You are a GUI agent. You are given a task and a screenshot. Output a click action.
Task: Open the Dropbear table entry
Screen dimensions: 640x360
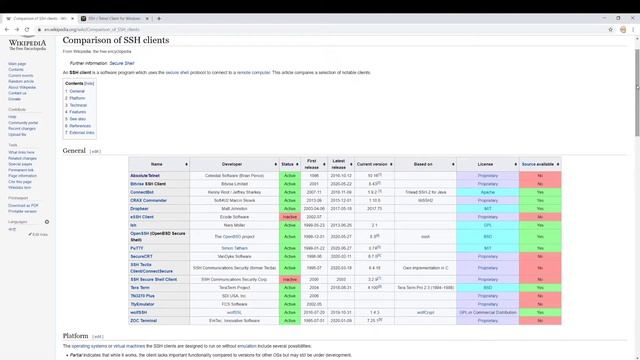[139, 209]
